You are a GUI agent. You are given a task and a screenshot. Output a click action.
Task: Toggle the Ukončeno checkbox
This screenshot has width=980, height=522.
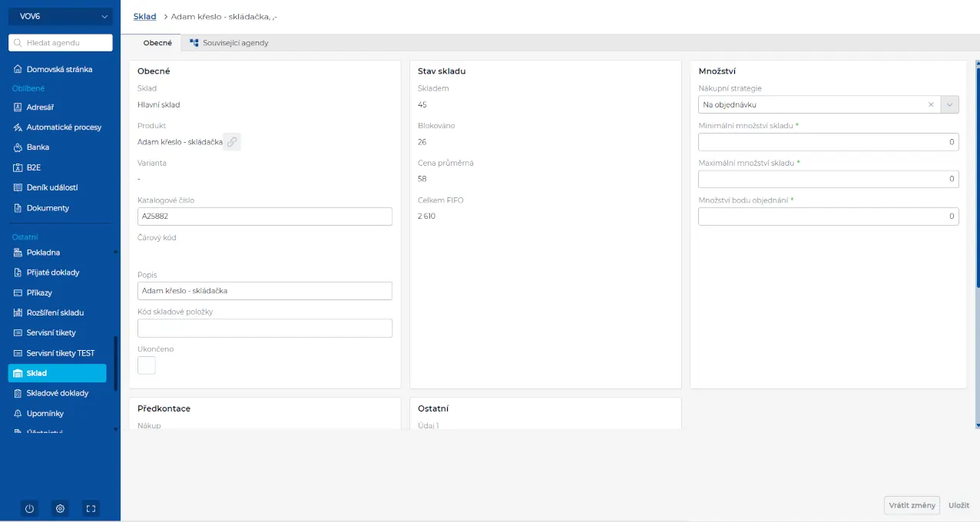147,365
